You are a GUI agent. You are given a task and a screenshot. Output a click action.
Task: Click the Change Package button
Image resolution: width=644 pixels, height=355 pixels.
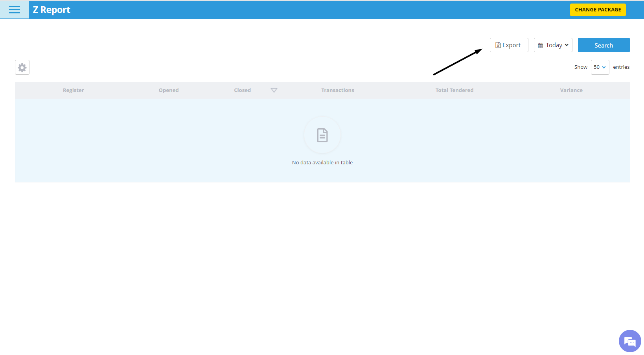point(598,10)
